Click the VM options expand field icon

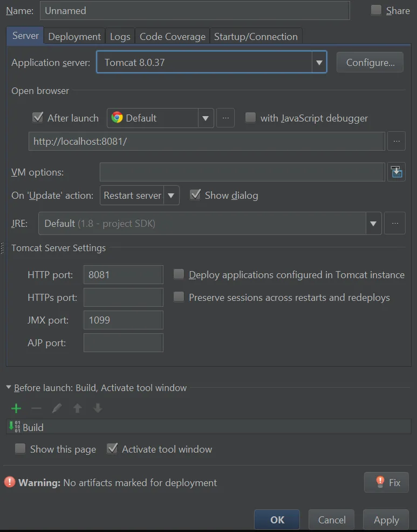pyautogui.click(x=397, y=172)
